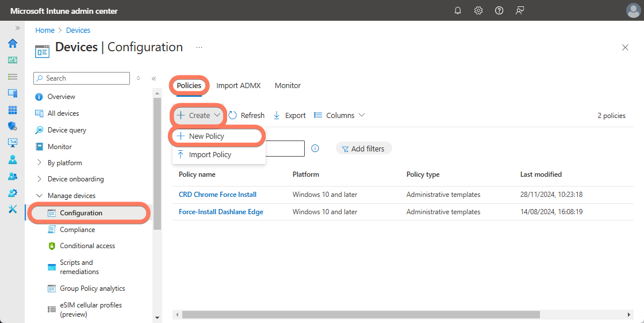Select Import Policy menu entry
644x323 pixels.
(x=210, y=155)
